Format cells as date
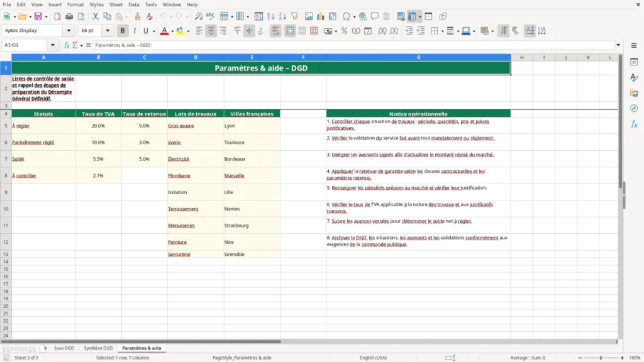The image size is (644, 362). click(368, 31)
